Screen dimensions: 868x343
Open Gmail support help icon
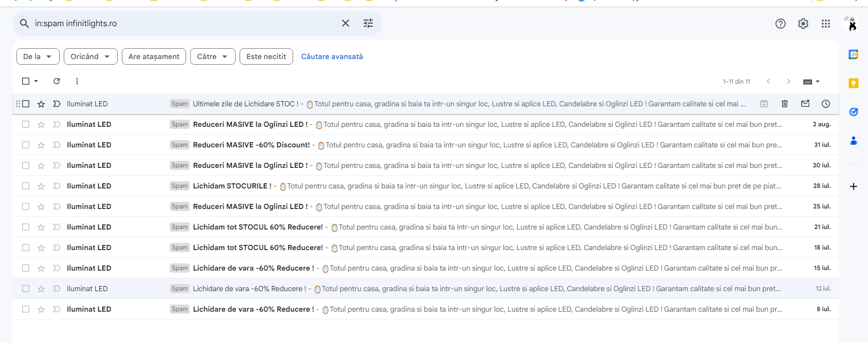780,24
